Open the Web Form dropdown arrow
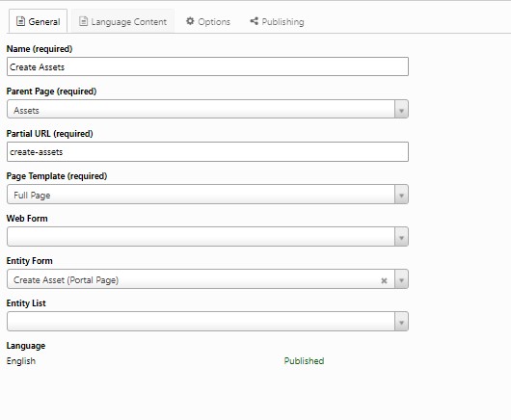This screenshot has height=420, width=511. coord(401,237)
